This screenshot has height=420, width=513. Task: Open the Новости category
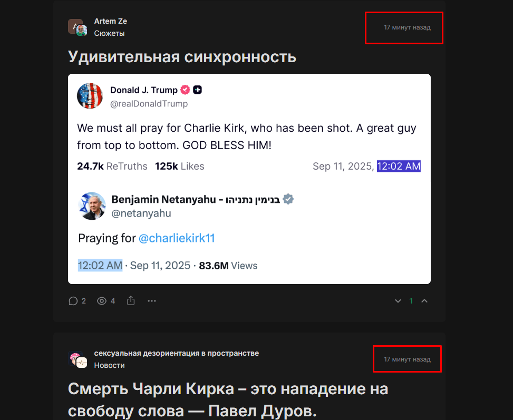tap(109, 365)
